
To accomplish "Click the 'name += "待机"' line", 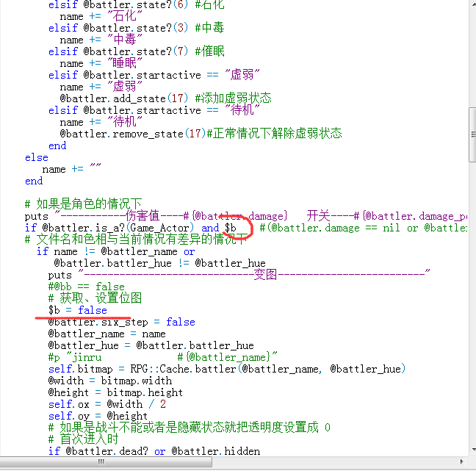I will click(x=101, y=122).
